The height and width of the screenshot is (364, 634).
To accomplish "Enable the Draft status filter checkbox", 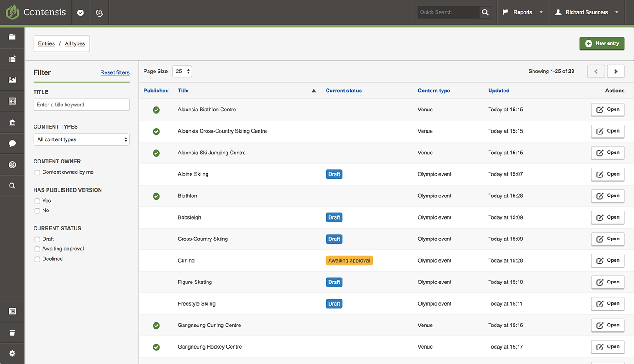I will 38,239.
